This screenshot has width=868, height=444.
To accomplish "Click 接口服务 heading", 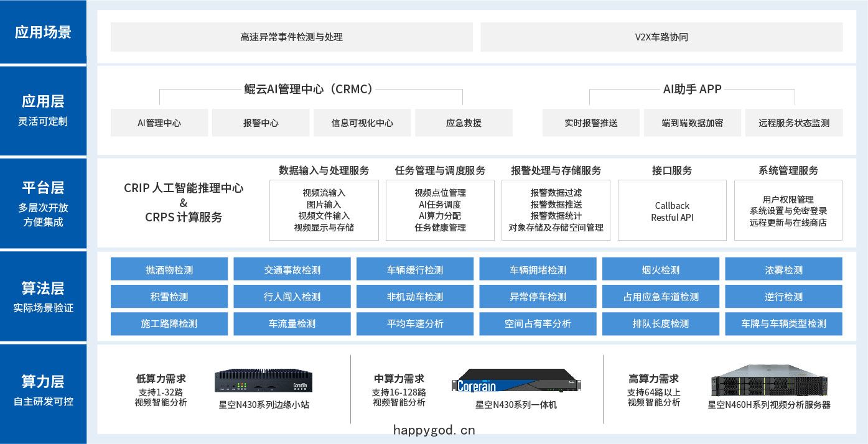I will (672, 170).
